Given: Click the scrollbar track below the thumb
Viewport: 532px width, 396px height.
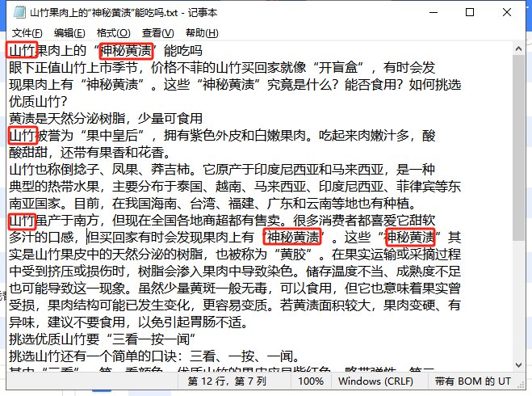Looking at the screenshot, I should click(x=518, y=300).
